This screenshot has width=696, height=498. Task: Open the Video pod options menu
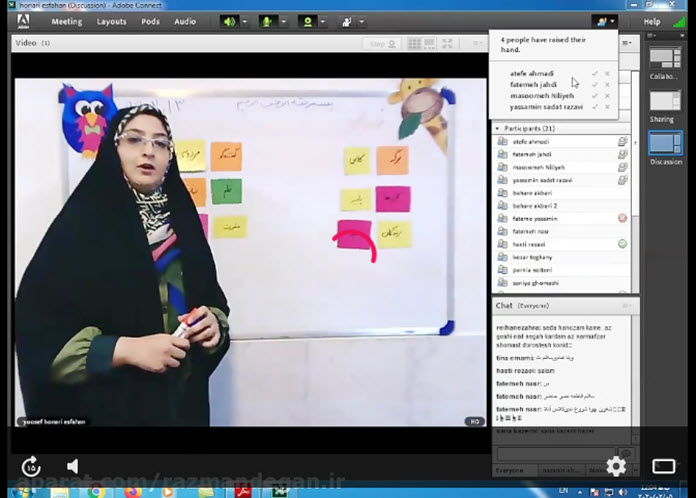[x=477, y=43]
